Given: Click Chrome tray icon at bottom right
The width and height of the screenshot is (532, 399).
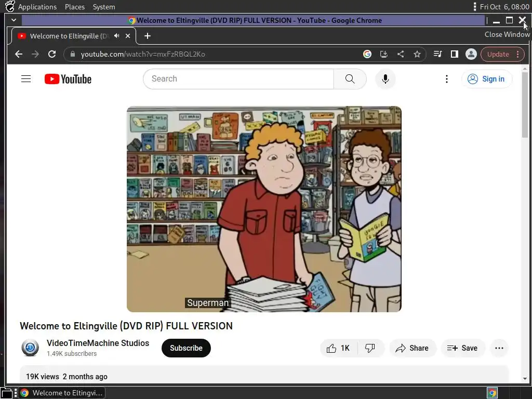Looking at the screenshot, I should pyautogui.click(x=493, y=393).
